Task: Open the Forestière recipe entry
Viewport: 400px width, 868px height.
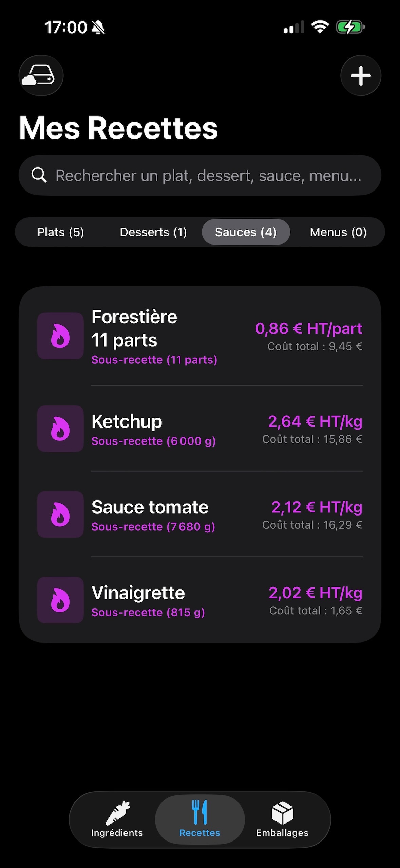Action: (200, 336)
